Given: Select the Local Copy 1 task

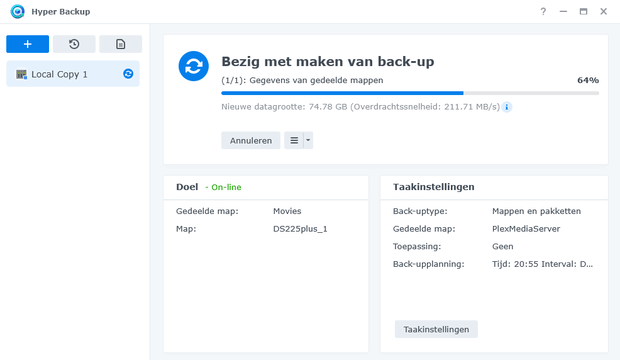Looking at the screenshot, I should click(x=73, y=74).
